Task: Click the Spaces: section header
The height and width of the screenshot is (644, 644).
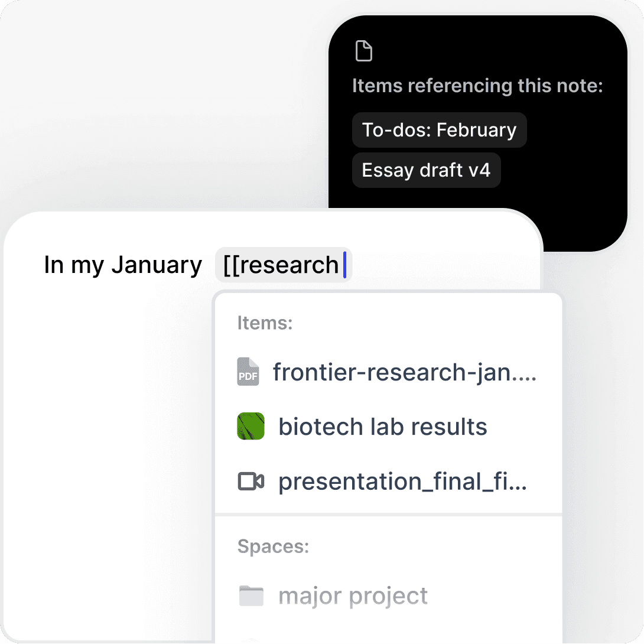Action: (x=273, y=547)
